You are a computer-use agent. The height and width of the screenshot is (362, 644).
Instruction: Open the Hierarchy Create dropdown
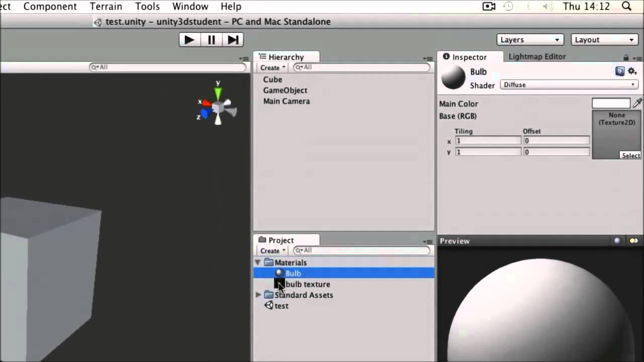pyautogui.click(x=273, y=67)
